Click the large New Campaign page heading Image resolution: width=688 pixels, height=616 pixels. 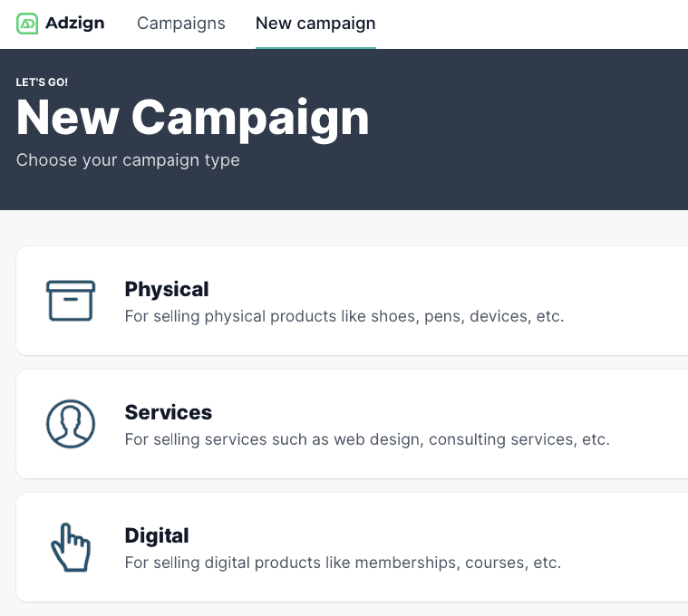point(193,118)
